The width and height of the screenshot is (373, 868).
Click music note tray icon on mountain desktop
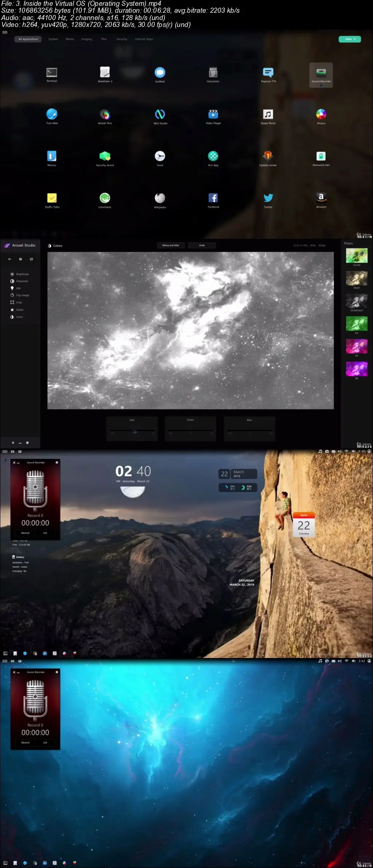pyautogui.click(x=320, y=451)
